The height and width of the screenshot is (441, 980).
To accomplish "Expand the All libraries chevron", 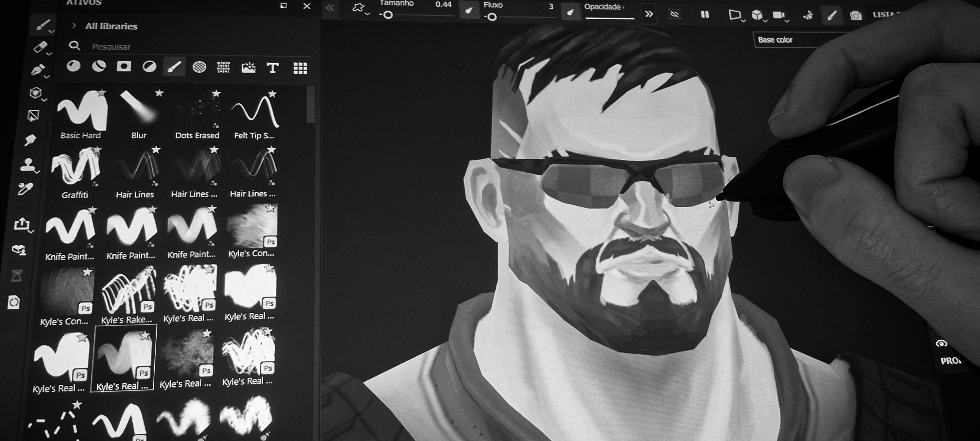I will tap(74, 26).
